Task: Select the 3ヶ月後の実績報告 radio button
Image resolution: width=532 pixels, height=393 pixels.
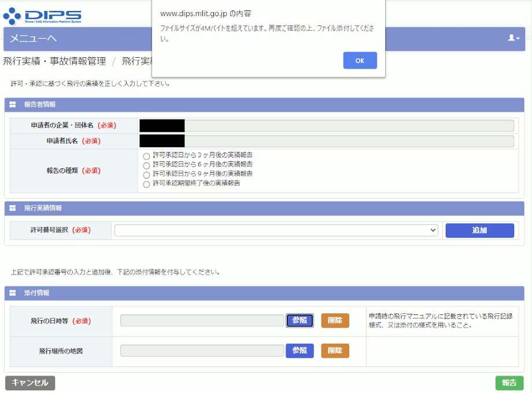Action: point(146,155)
